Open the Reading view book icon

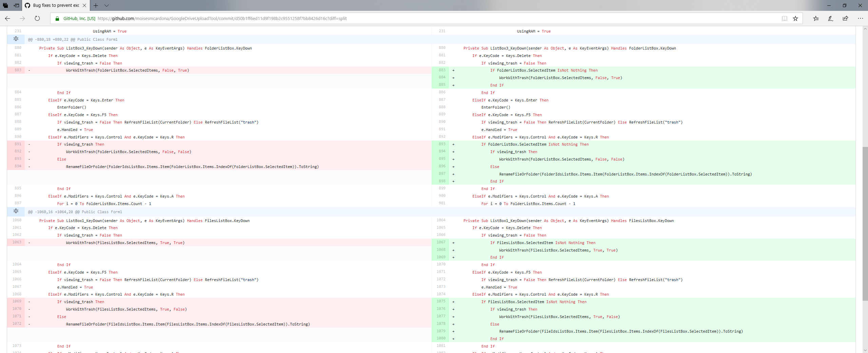[x=785, y=18]
